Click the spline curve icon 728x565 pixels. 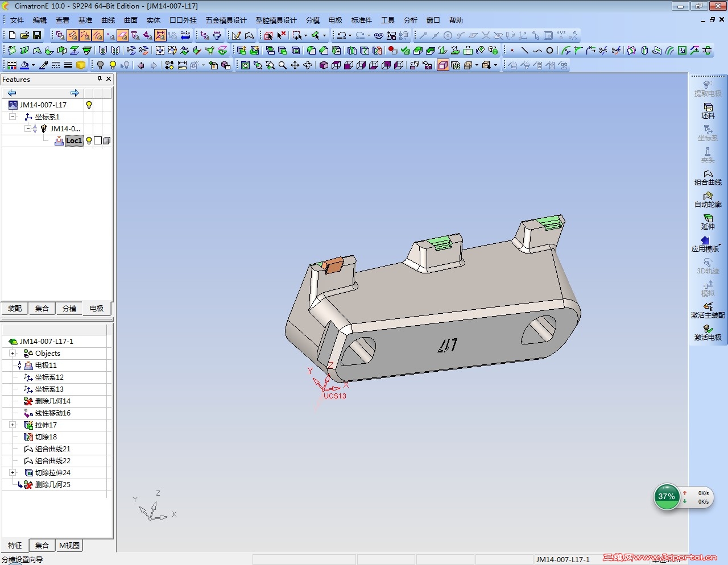[x=537, y=51]
